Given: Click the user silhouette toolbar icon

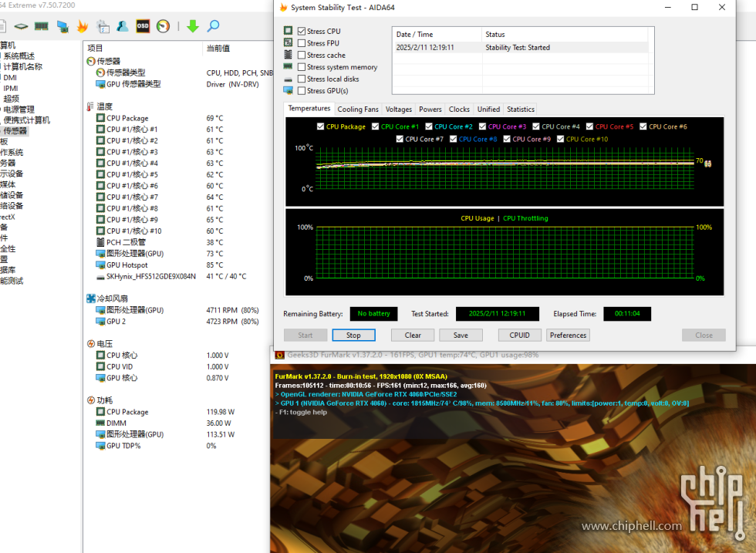Looking at the screenshot, I should (123, 26).
